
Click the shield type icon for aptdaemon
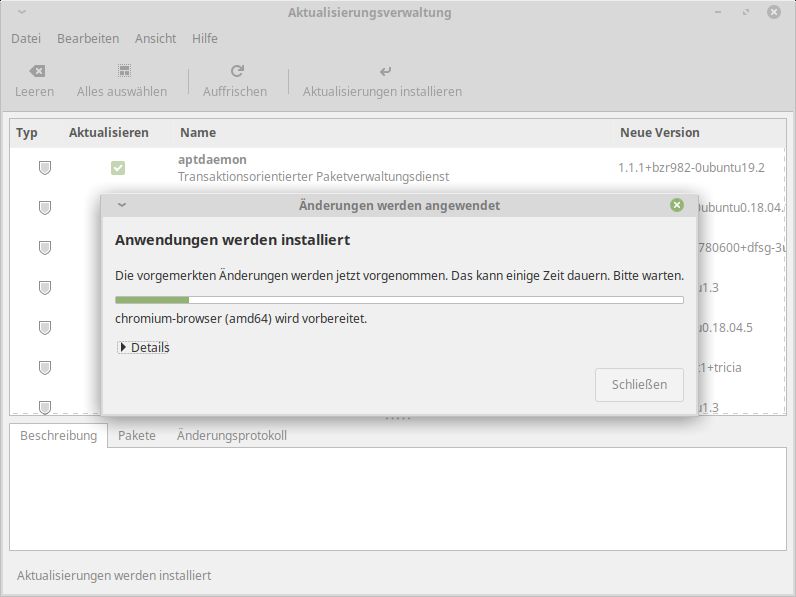[x=45, y=168]
